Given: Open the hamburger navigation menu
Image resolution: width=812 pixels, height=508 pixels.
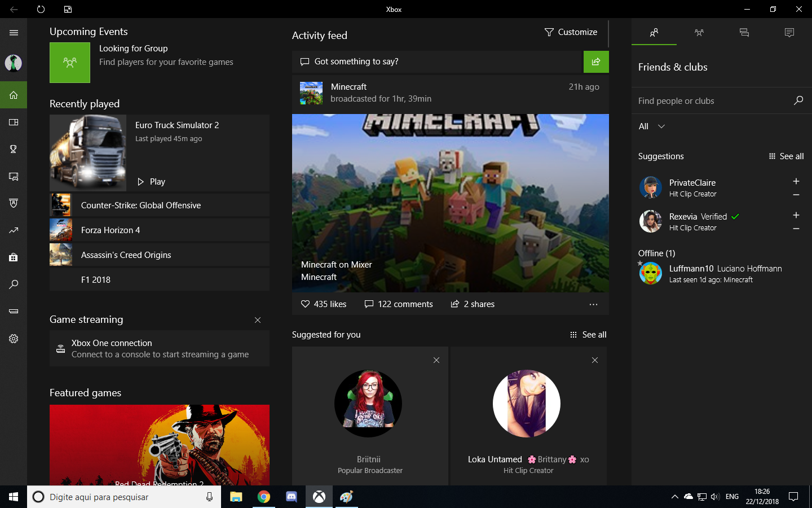Looking at the screenshot, I should coord(14,33).
